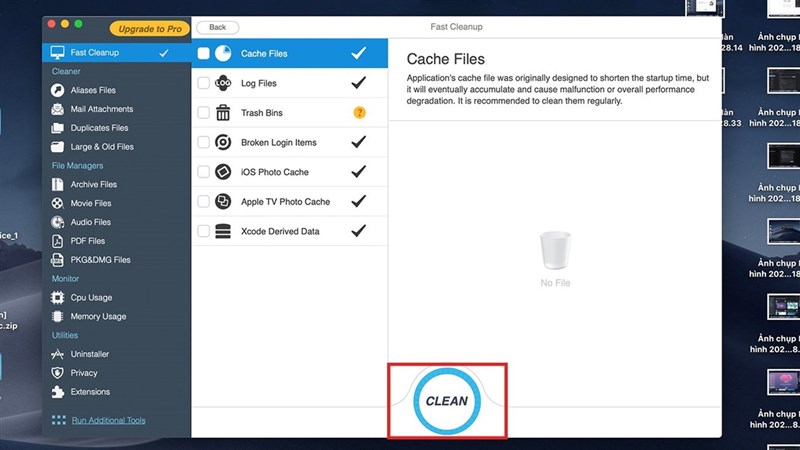This screenshot has width=800, height=450.
Task: Click the Memory Usage icon
Action: tap(57, 316)
